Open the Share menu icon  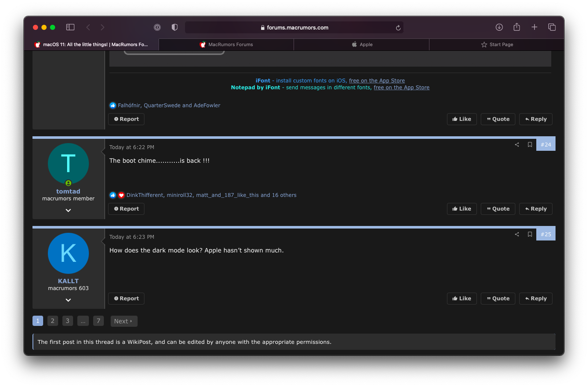(517, 27)
